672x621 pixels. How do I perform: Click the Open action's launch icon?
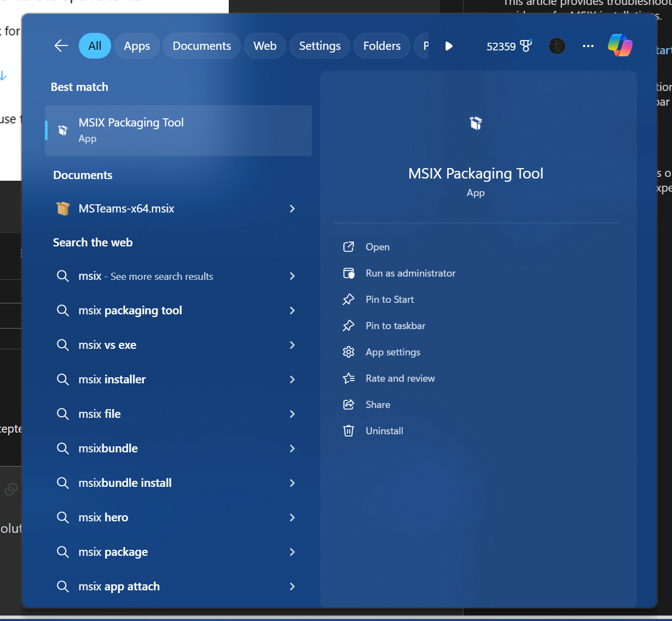349,247
